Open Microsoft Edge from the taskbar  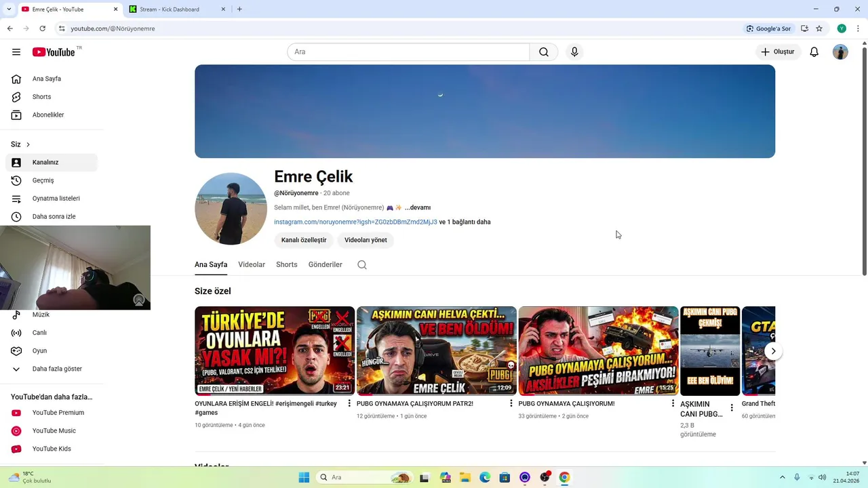485,477
